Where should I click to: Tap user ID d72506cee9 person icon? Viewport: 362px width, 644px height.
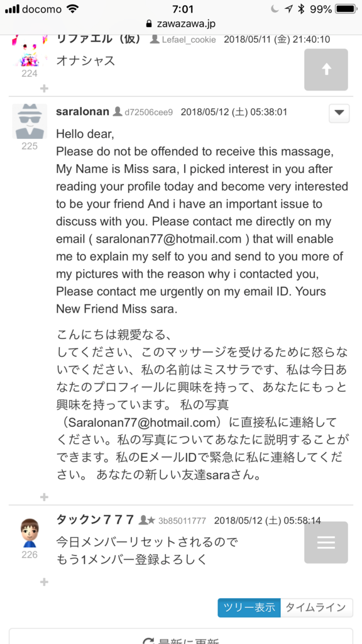tap(118, 112)
